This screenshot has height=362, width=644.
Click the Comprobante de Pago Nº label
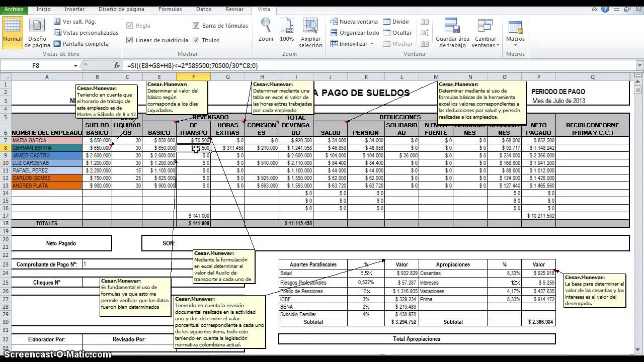click(46, 264)
